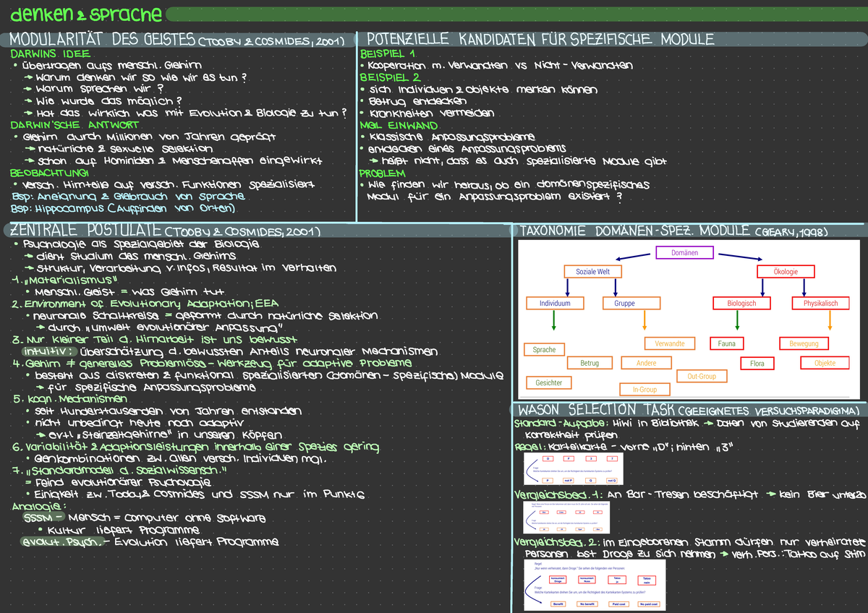The width and height of the screenshot is (868, 613).
Task: Click the 'No paid cost' card
Action: tap(649, 604)
